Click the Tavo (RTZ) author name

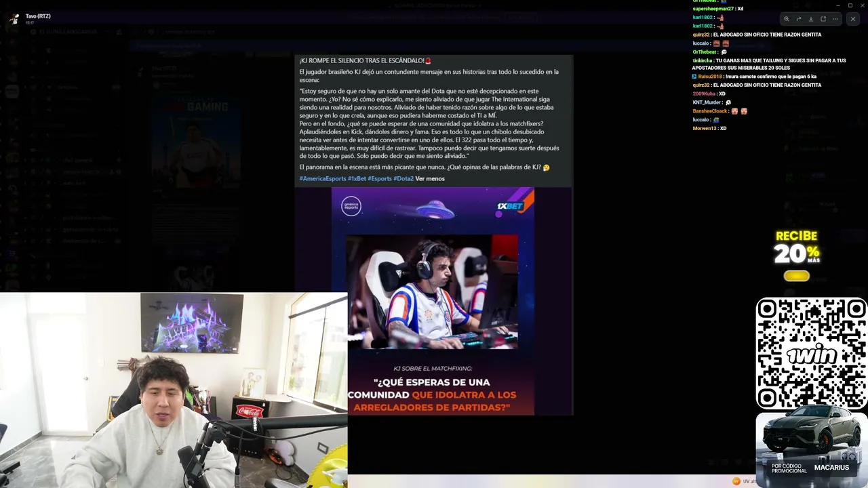[38, 16]
